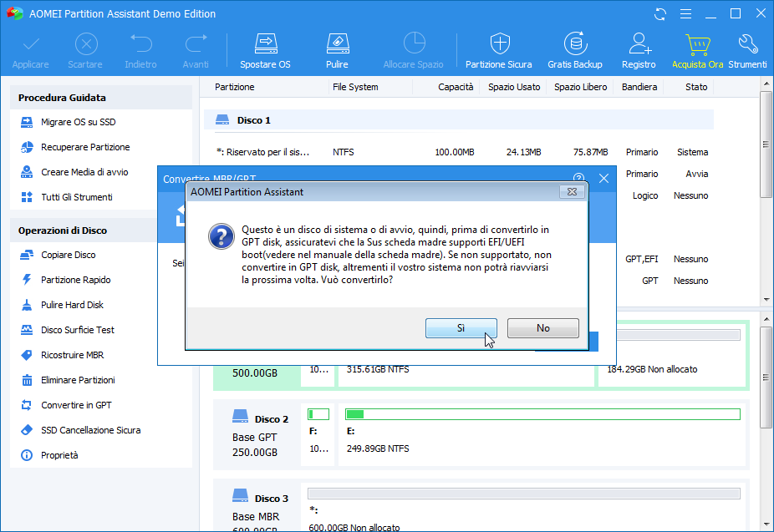Select SSD Cancellazione Sicura
Image resolution: width=774 pixels, height=532 pixels.
tap(80, 430)
